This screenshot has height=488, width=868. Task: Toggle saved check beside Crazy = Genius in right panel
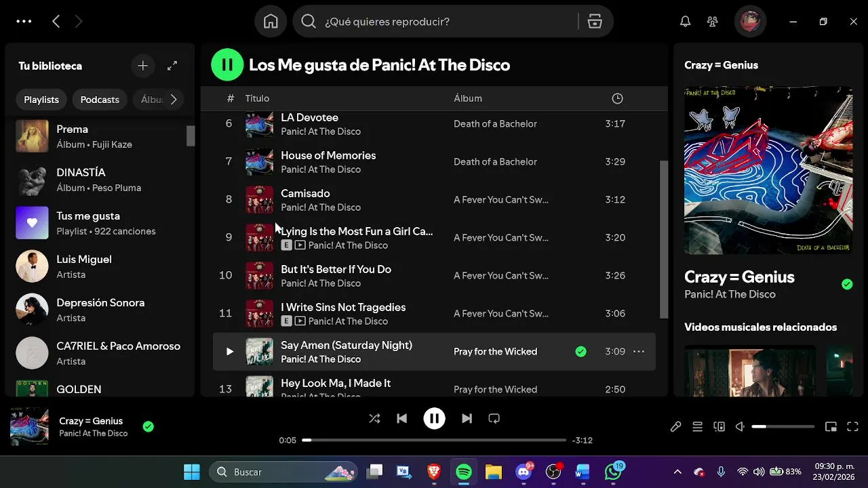coord(847,284)
